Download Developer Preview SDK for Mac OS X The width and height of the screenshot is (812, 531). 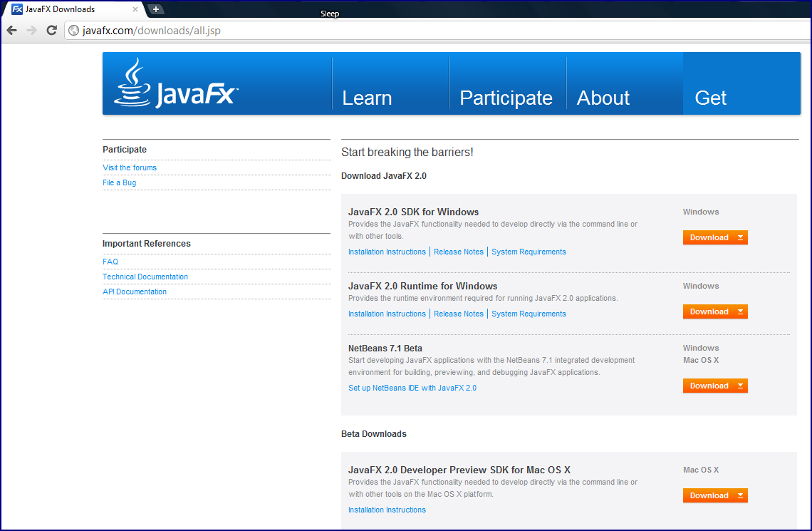(x=715, y=495)
